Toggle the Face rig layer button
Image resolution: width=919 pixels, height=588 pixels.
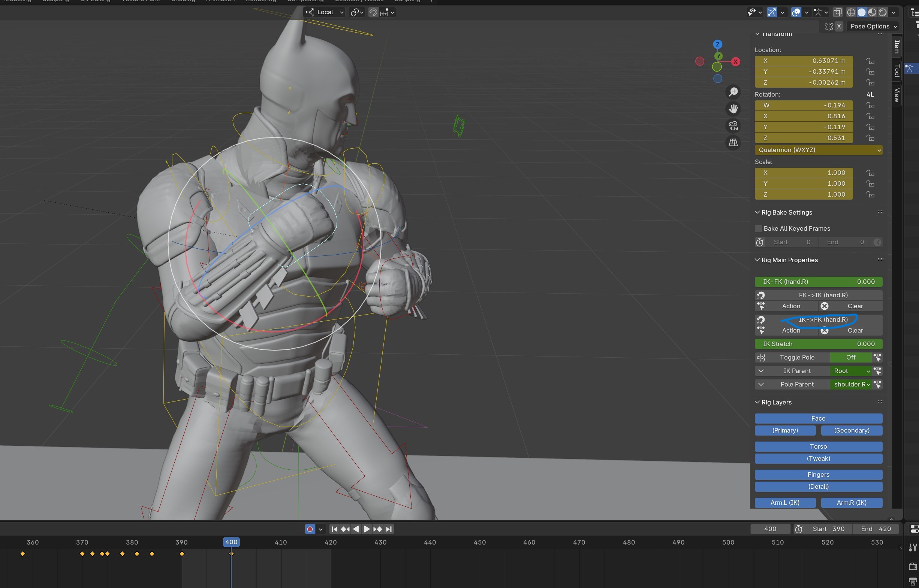[x=818, y=418]
